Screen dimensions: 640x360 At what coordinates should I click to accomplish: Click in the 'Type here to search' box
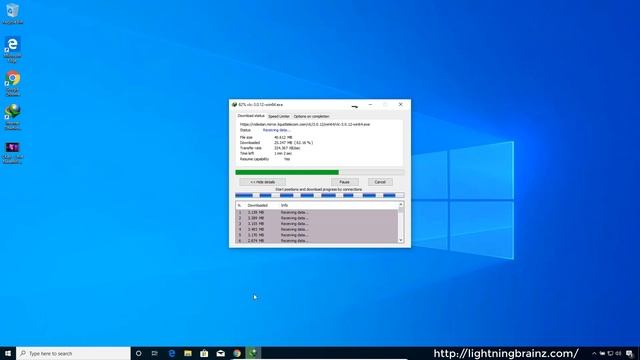tap(73, 353)
